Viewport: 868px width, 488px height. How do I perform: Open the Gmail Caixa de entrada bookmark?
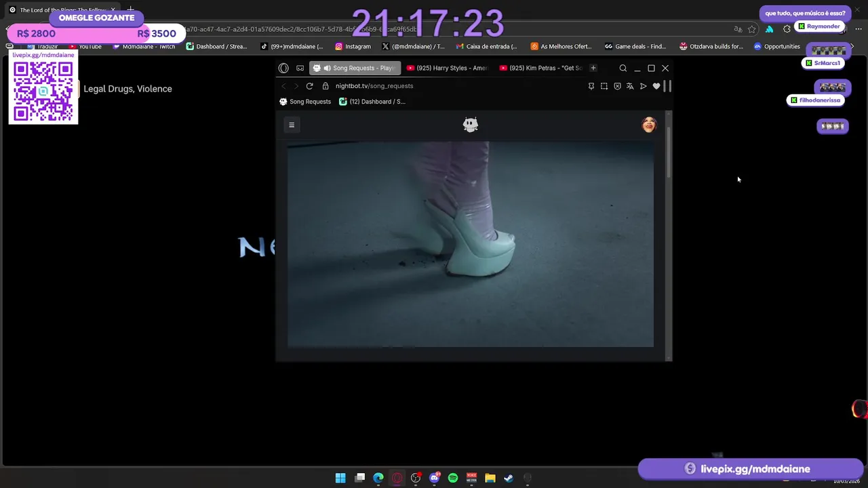pyautogui.click(x=487, y=47)
